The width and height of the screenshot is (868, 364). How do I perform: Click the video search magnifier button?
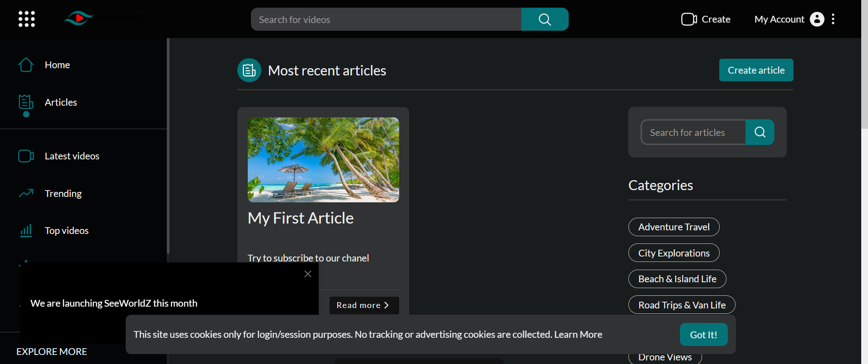(545, 19)
